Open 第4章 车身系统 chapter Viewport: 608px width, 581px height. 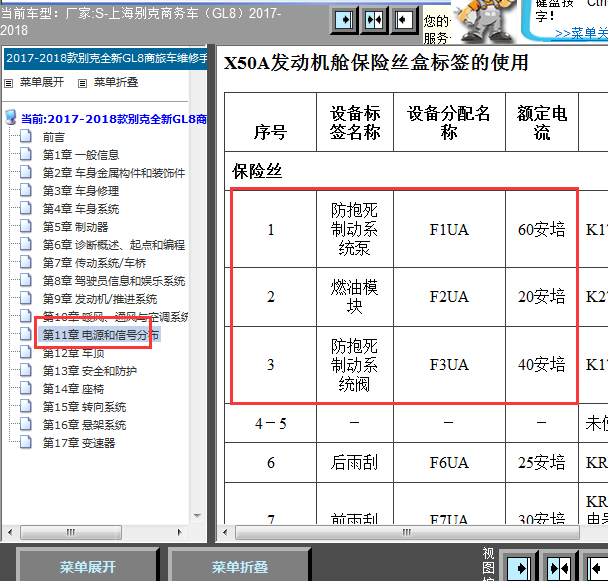pyautogui.click(x=81, y=209)
